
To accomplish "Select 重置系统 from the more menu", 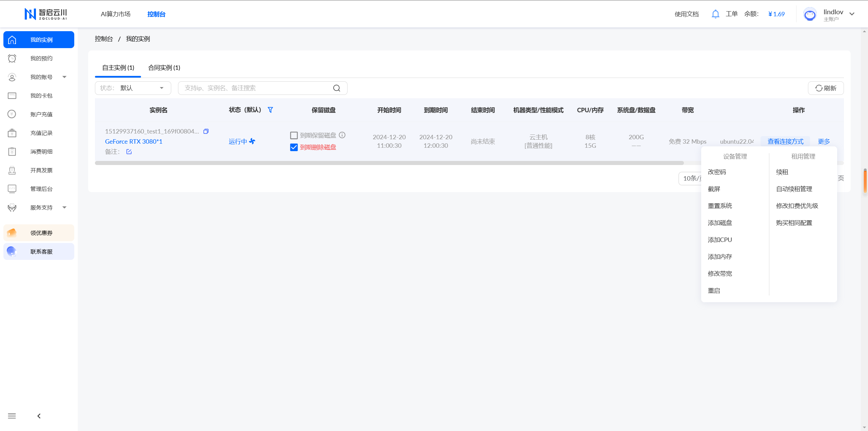I will click(720, 206).
